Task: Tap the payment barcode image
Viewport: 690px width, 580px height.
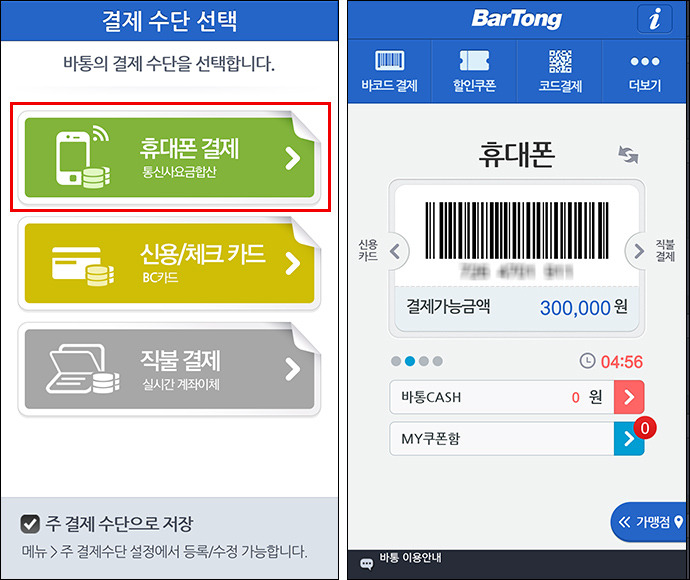Action: (517, 231)
